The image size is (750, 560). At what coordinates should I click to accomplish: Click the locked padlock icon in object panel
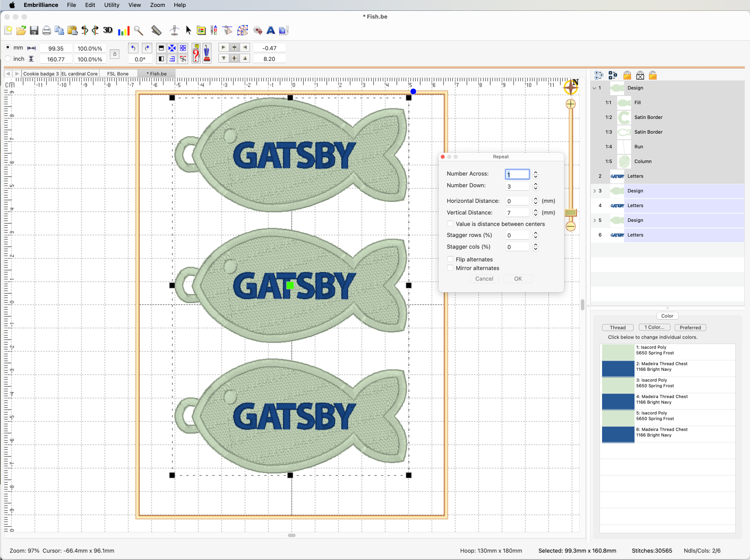[x=627, y=76]
